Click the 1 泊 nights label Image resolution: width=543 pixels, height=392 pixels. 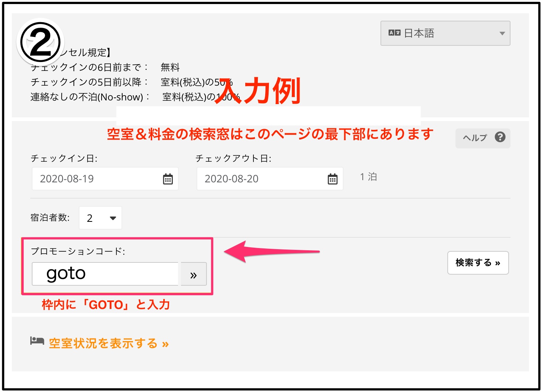(368, 177)
